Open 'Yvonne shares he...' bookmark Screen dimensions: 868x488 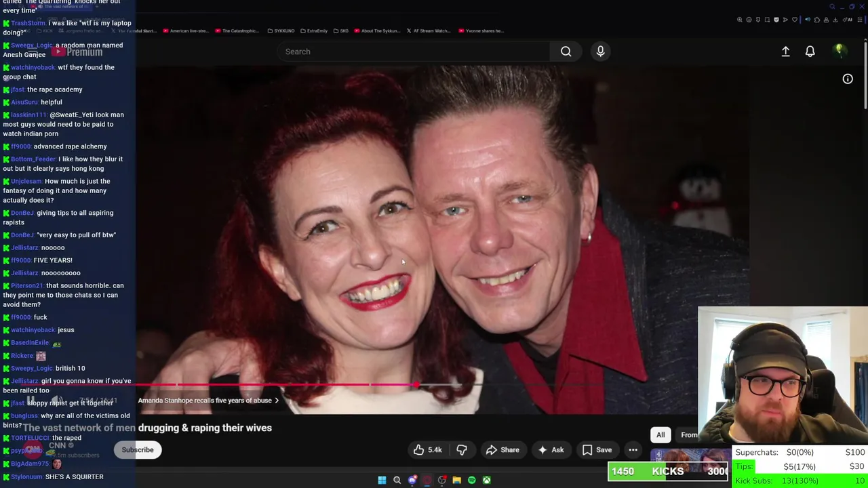pyautogui.click(x=481, y=30)
